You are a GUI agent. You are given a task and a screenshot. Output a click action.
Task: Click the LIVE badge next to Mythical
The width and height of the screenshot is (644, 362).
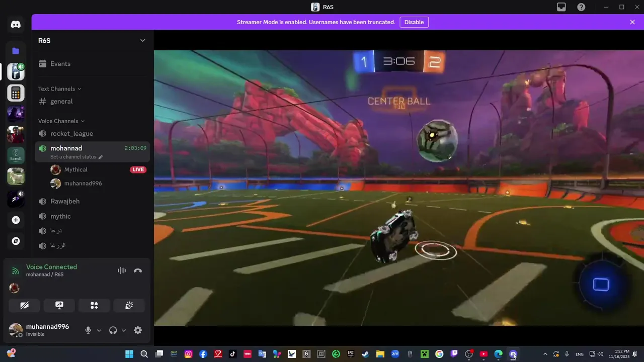click(x=138, y=170)
